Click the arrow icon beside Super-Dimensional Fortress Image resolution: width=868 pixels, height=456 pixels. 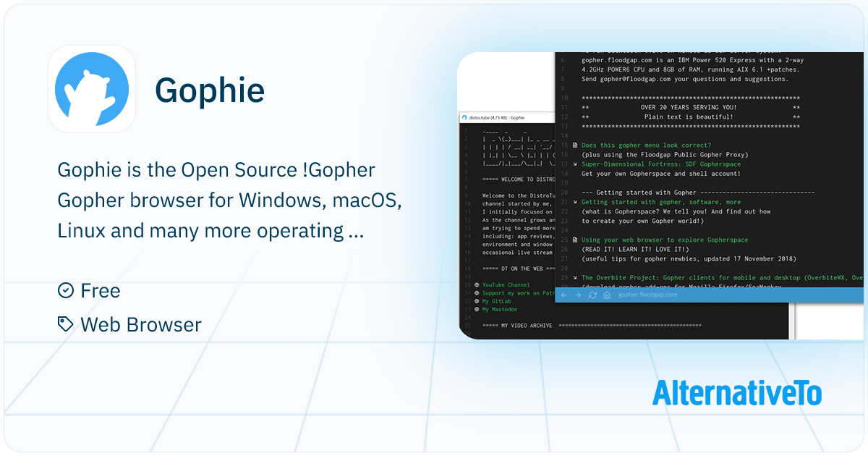[x=574, y=164]
